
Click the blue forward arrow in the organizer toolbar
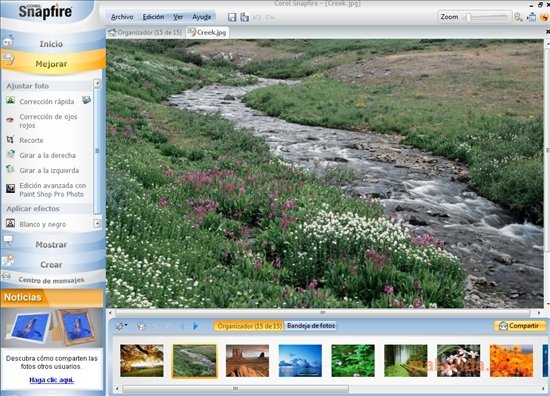195,326
